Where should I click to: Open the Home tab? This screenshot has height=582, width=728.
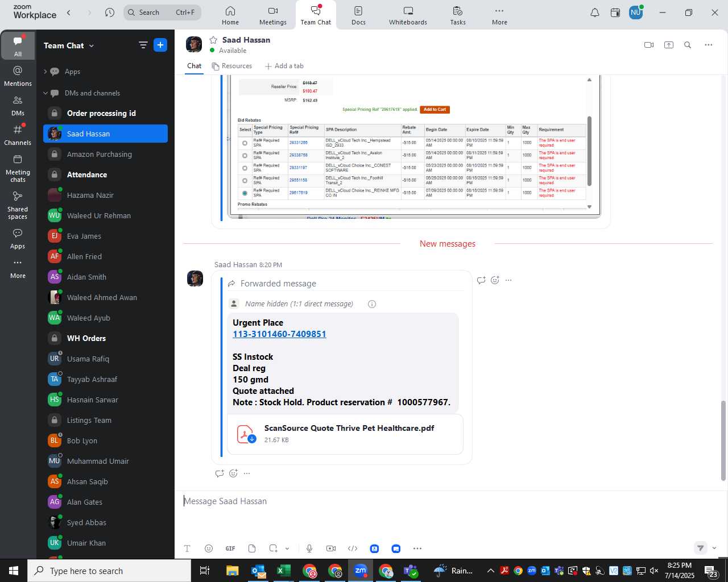[x=230, y=15]
